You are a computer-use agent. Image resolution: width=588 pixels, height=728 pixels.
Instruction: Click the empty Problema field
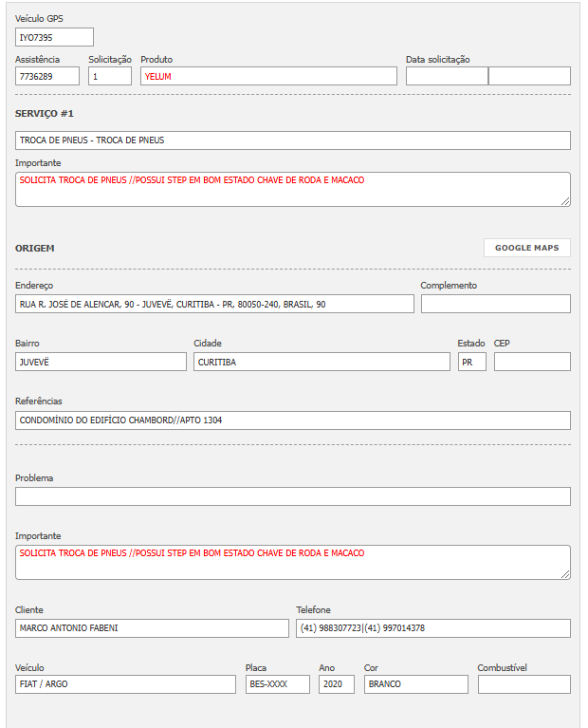click(x=293, y=496)
